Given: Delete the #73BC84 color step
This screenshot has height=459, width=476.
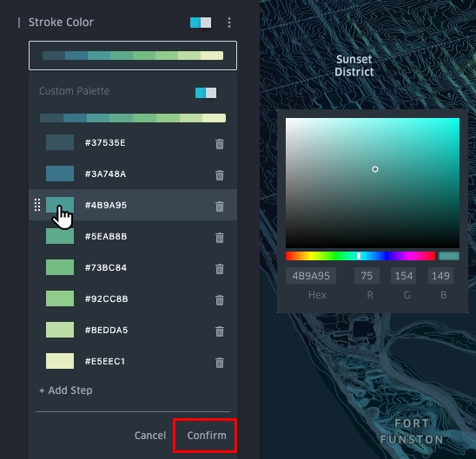Looking at the screenshot, I should pyautogui.click(x=220, y=269).
